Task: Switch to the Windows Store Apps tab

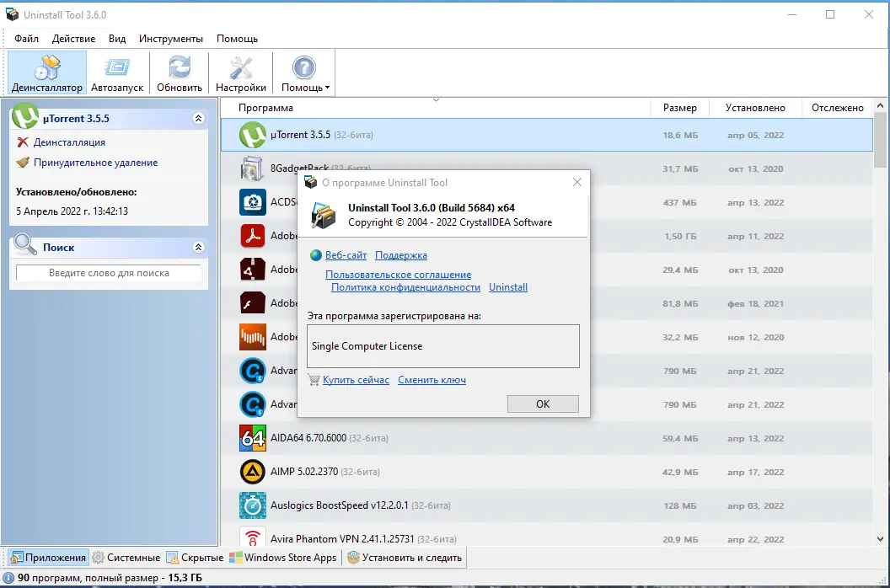Action: pyautogui.click(x=282, y=558)
